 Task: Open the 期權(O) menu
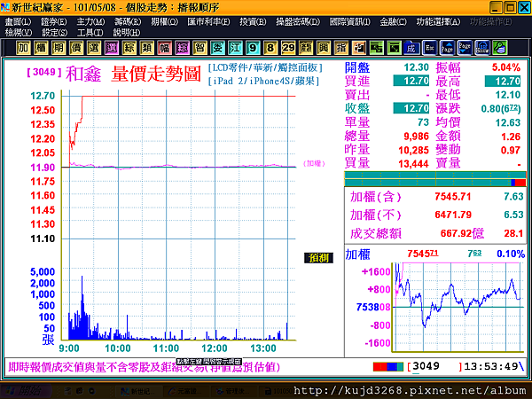(164, 22)
